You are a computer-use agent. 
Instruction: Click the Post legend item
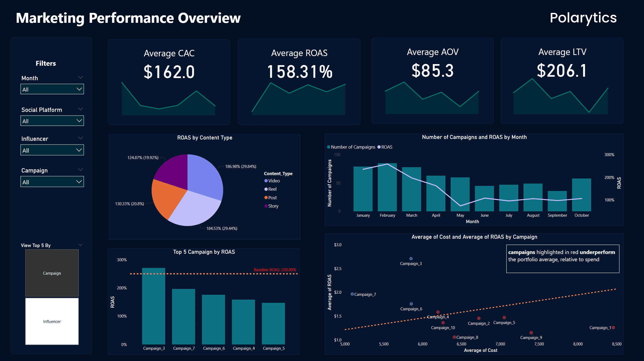click(271, 197)
